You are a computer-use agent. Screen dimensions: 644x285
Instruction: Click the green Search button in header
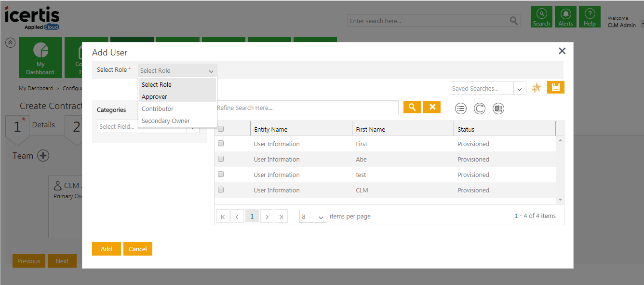coord(541,17)
